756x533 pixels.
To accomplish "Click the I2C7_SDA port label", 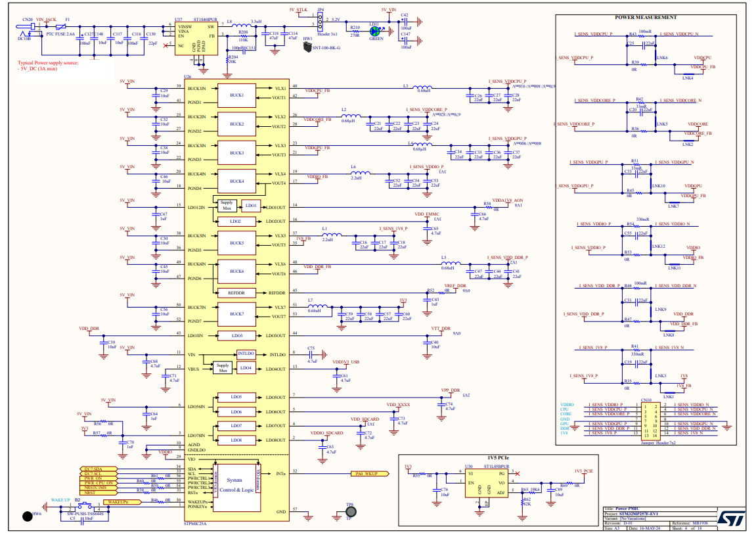I will 99,469.
